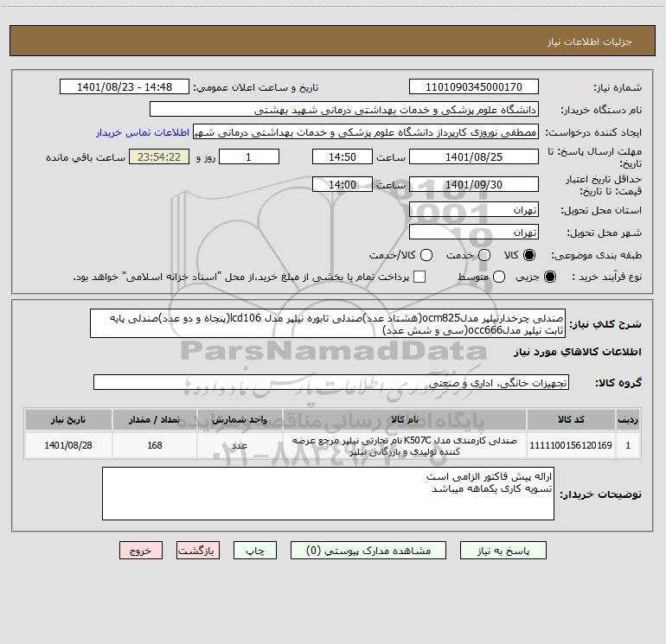Click product code 1111100156120169 cell

coord(571,445)
